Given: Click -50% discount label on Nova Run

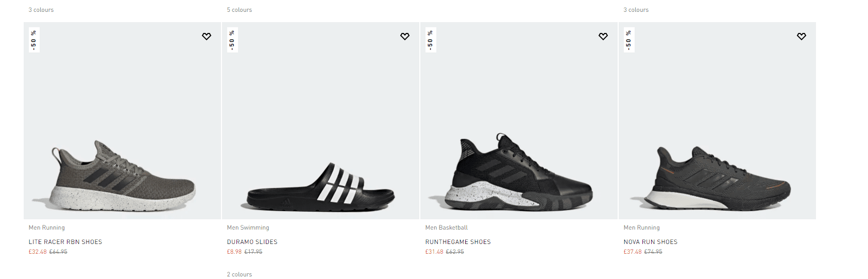Looking at the screenshot, I should point(629,40).
